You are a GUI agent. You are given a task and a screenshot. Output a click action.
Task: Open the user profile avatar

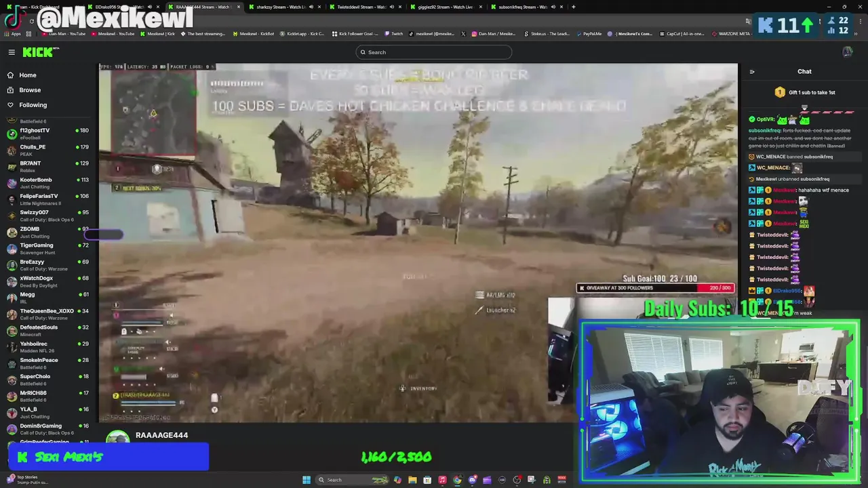(847, 52)
